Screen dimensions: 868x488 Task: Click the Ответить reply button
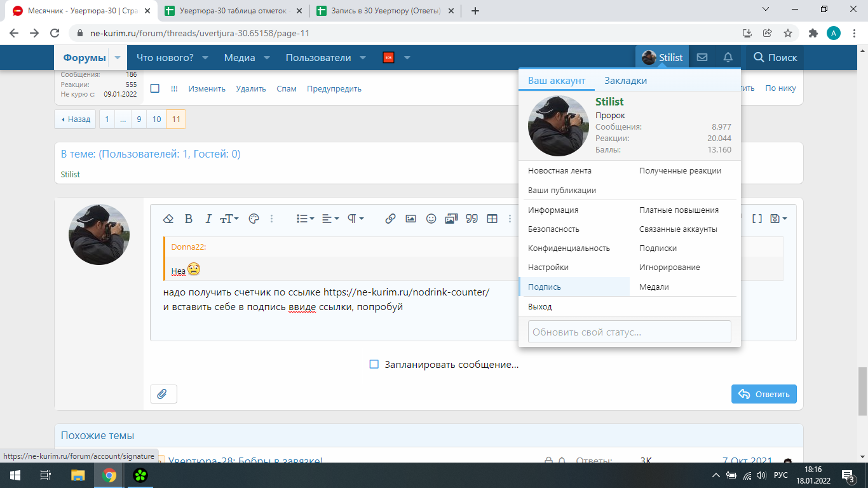click(x=764, y=394)
